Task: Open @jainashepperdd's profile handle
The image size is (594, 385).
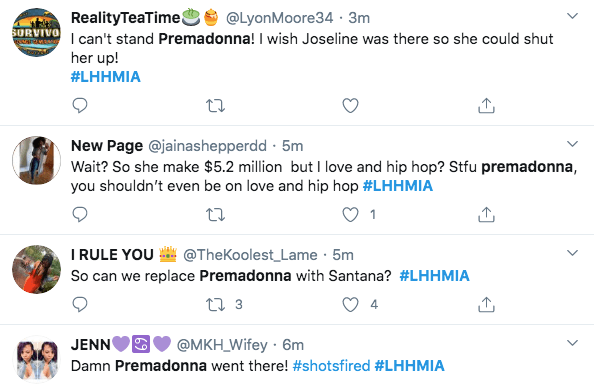Action: (207, 146)
